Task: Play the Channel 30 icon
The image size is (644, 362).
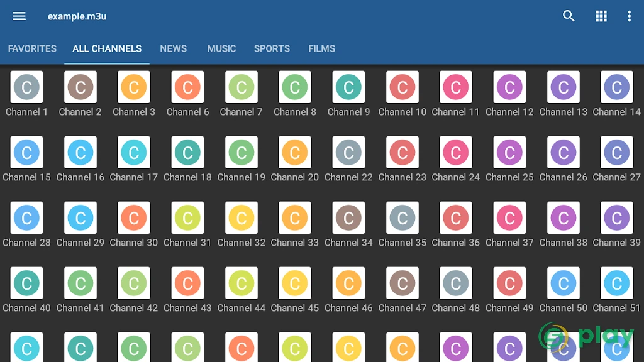Action: (134, 217)
